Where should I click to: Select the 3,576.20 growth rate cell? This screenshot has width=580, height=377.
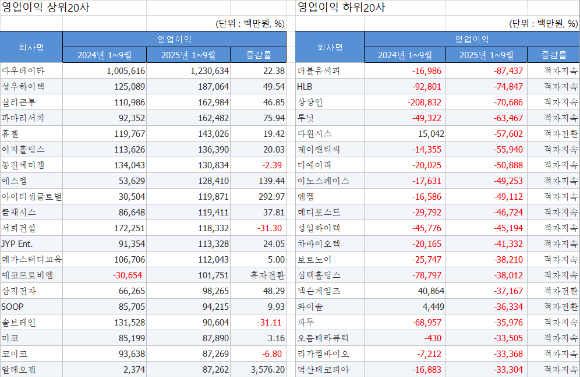pos(259,370)
